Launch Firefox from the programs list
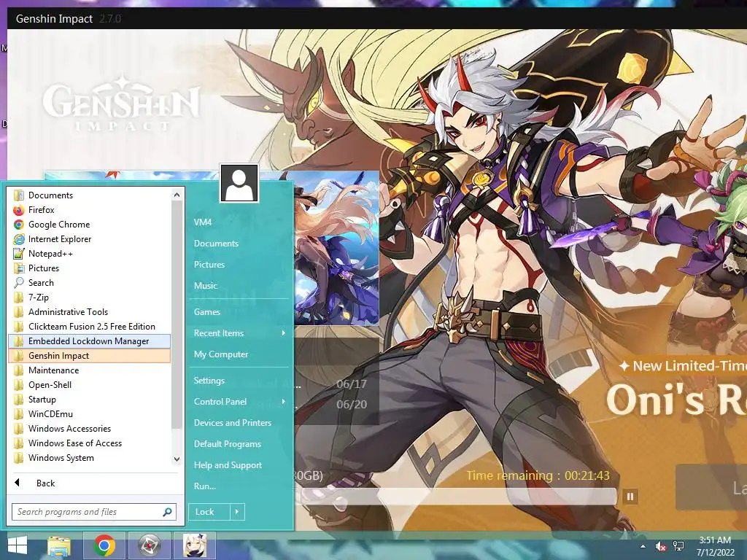This screenshot has width=747, height=560. [89, 210]
